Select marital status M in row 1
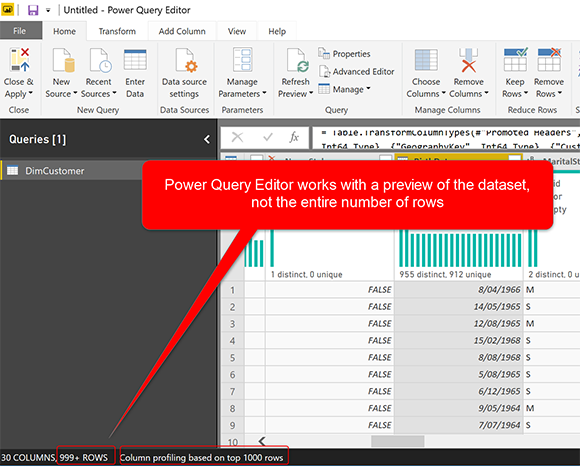 pyautogui.click(x=551, y=289)
